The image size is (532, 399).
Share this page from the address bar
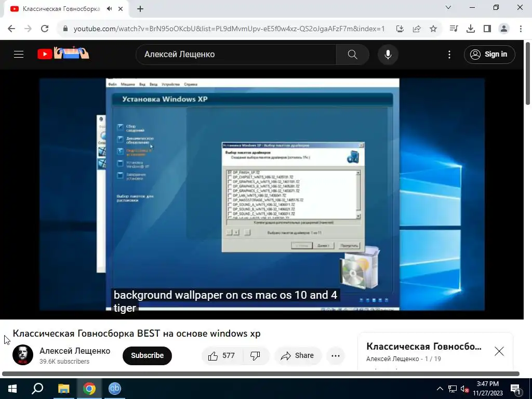(417, 29)
